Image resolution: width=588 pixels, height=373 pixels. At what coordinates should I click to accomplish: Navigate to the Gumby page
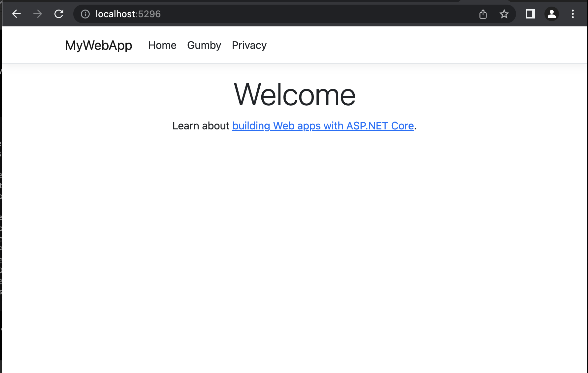point(204,45)
